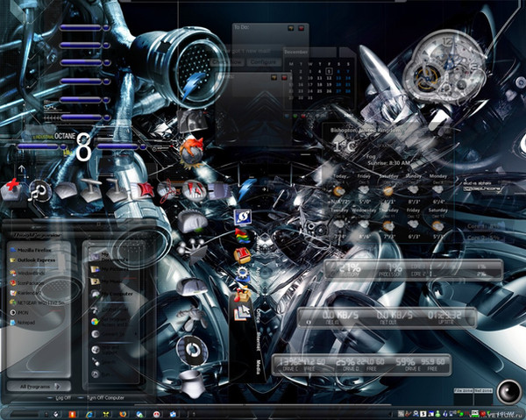Click the Configure mail button
Viewport: 526px width, 420px height.
click(x=263, y=62)
